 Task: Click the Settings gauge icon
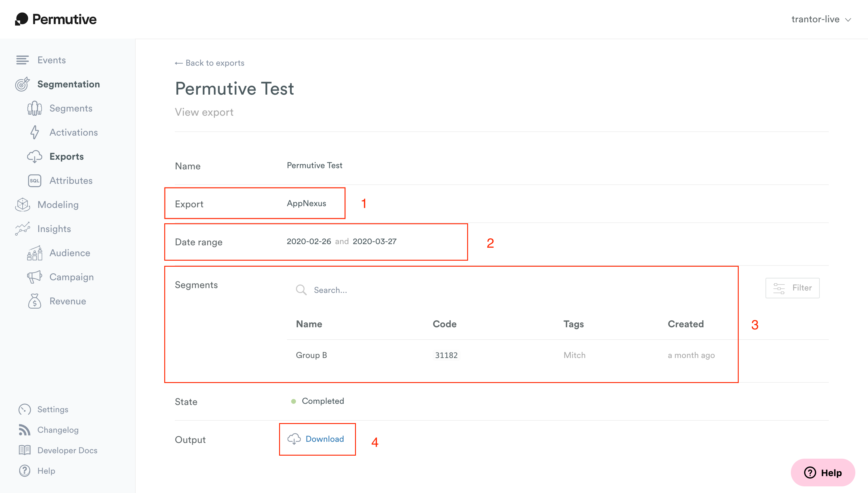pos(24,409)
